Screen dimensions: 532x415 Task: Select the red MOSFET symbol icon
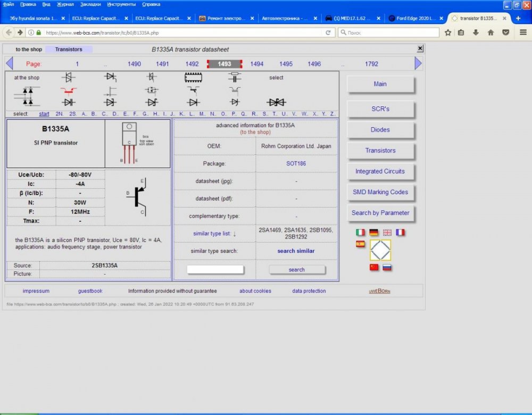click(68, 90)
